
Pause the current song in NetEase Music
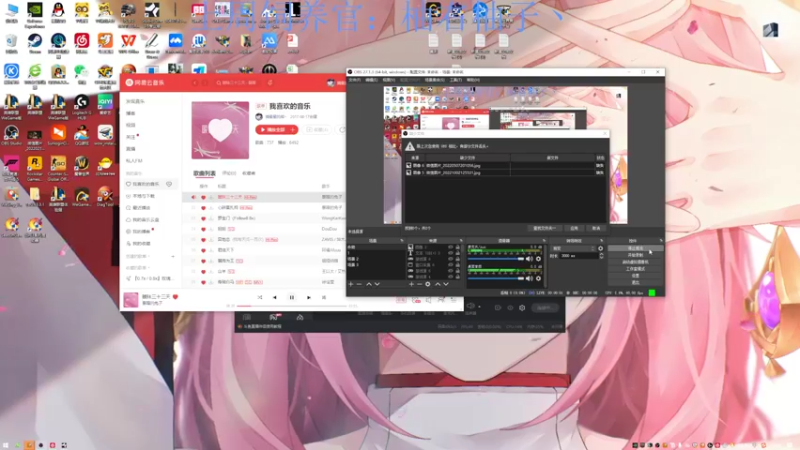point(292,297)
